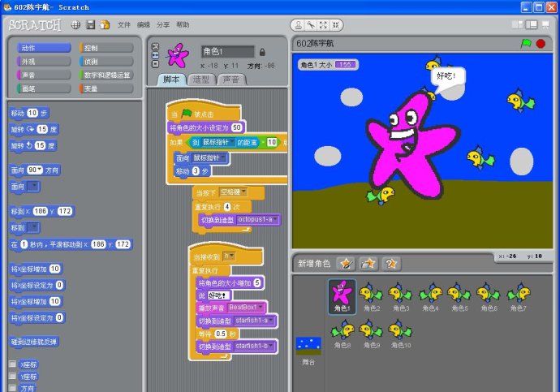560x392 pixels.
Task: Select sprite 角色1 thumbnail
Action: coord(342,296)
